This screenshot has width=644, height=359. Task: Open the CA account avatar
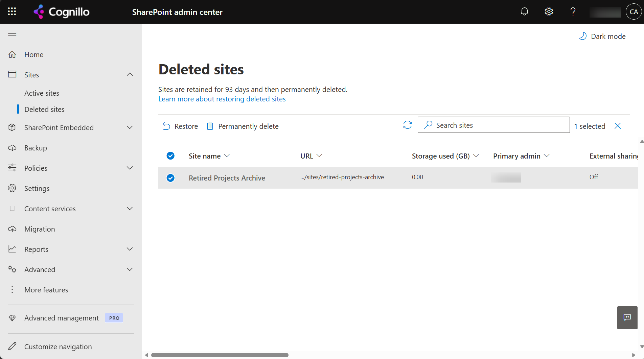(634, 12)
